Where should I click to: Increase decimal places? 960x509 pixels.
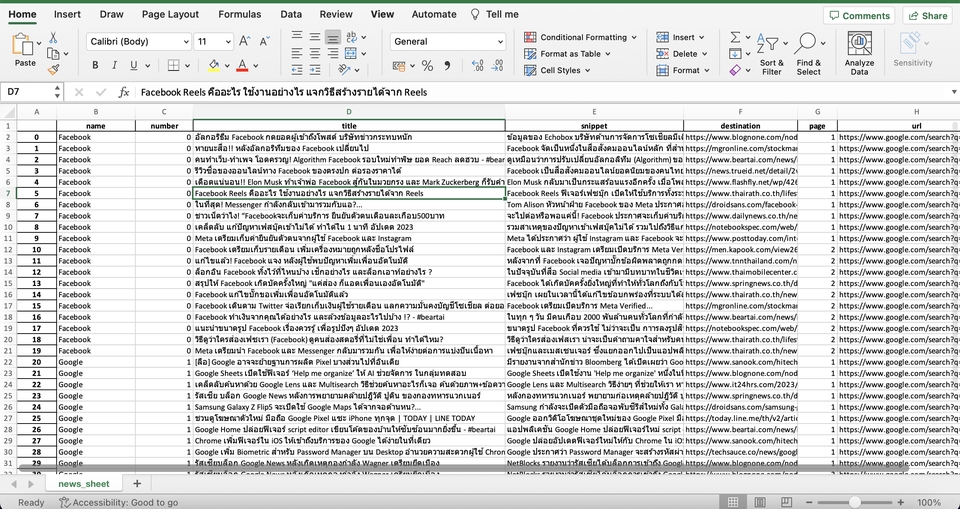(x=478, y=66)
